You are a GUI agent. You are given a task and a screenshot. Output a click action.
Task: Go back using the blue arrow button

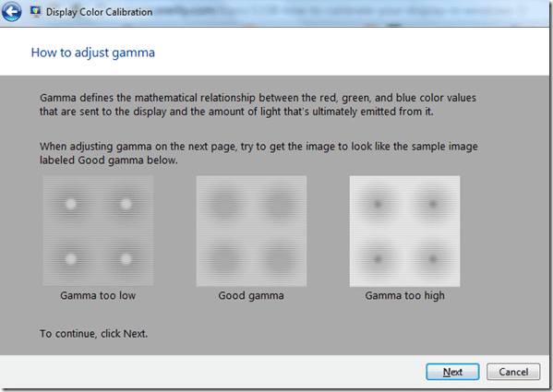pyautogui.click(x=11, y=12)
